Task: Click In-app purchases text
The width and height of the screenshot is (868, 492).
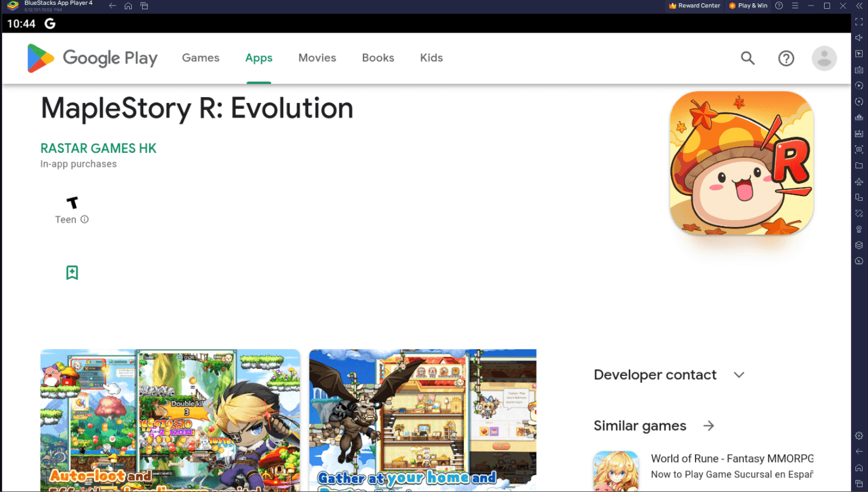Action: (x=79, y=164)
